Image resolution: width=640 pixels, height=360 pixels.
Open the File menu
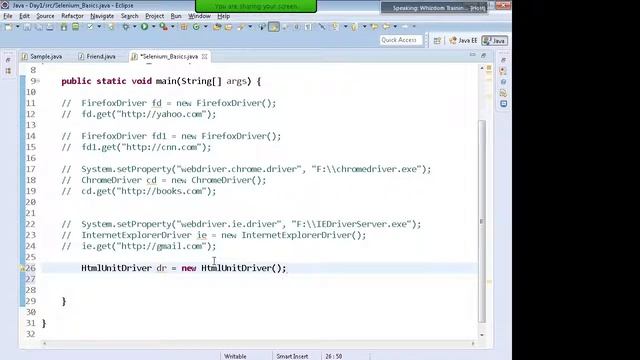point(8,16)
